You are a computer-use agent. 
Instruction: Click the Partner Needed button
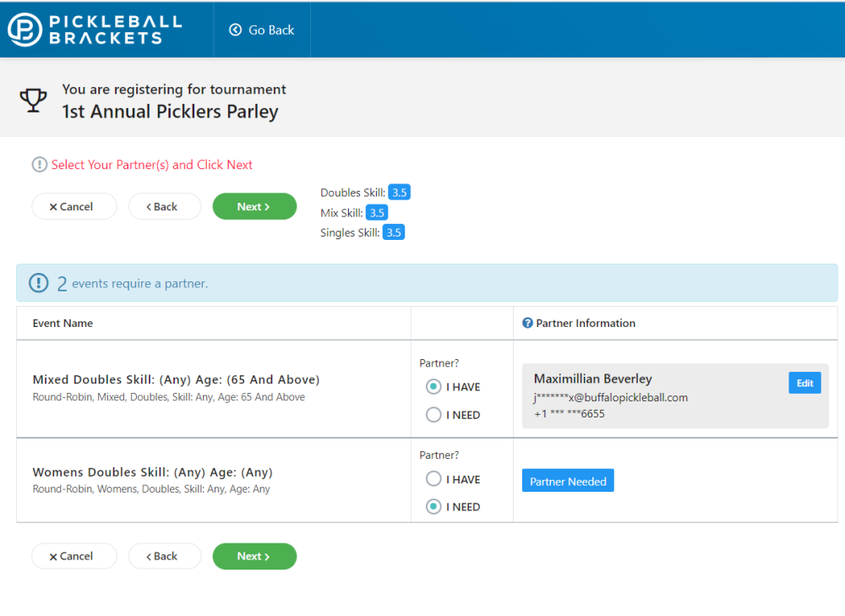[x=568, y=481]
